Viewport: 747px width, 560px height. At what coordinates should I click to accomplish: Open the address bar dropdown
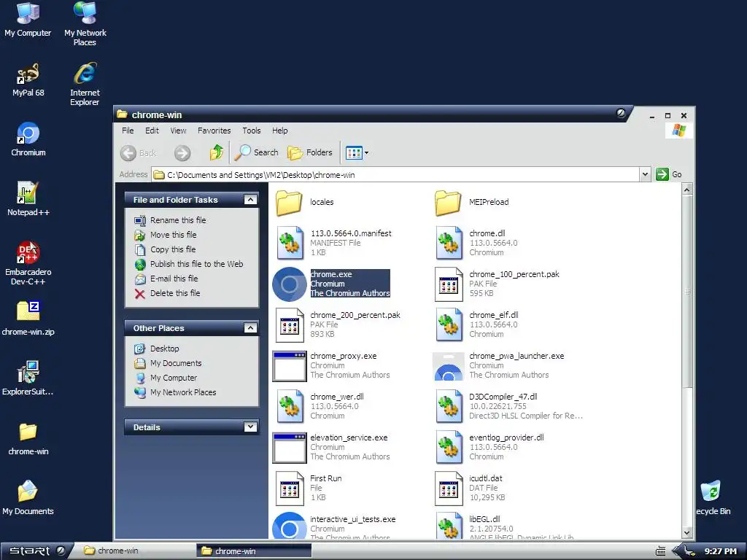coord(645,174)
